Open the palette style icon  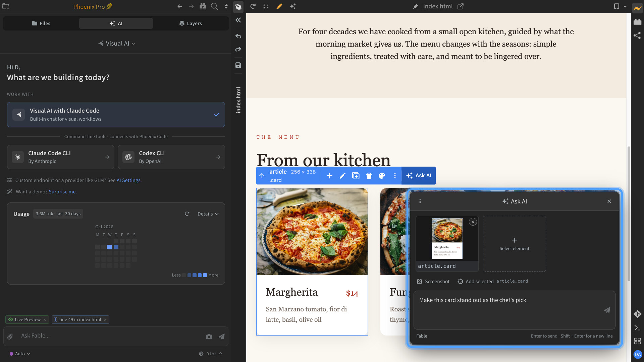(382, 176)
